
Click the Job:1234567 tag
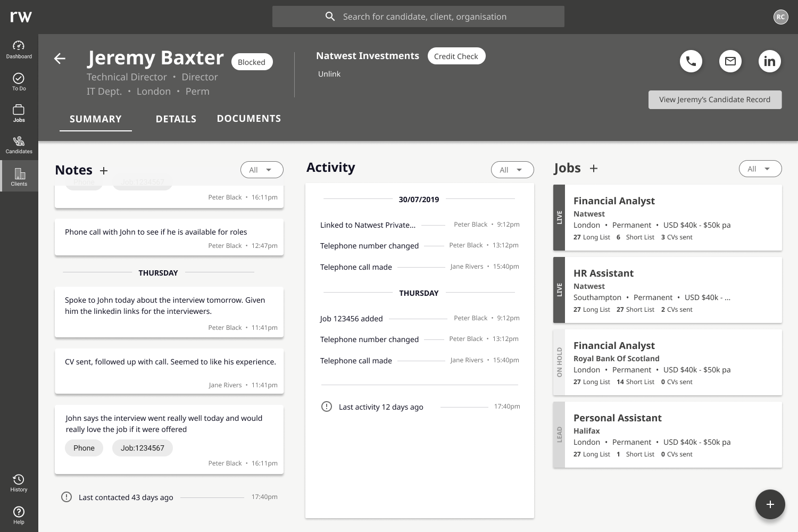pyautogui.click(x=143, y=448)
